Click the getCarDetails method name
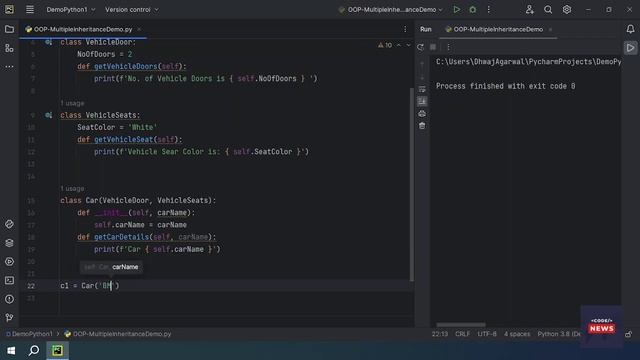640x360 pixels. tap(122, 237)
